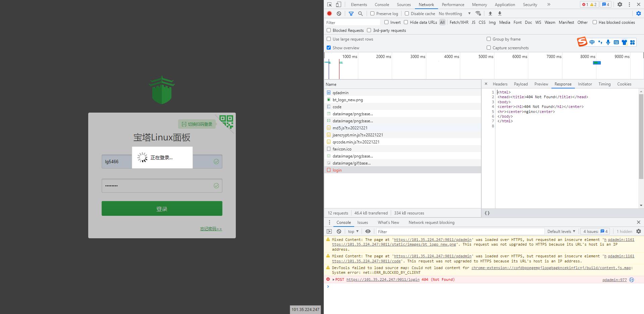The image size is (644, 314).
Task: Click the messages count badge showing 4
Action: coord(606,5)
